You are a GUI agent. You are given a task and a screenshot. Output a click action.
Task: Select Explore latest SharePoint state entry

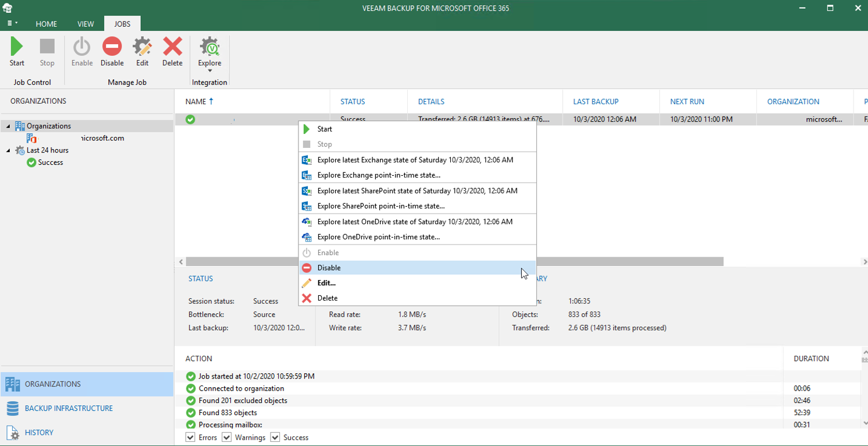417,191
